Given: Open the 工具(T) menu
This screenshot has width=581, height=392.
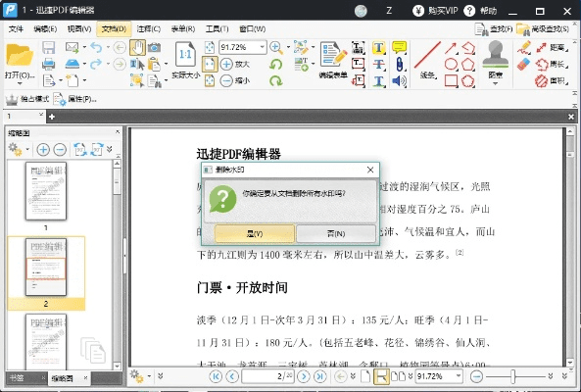Looking at the screenshot, I should coord(218,28).
